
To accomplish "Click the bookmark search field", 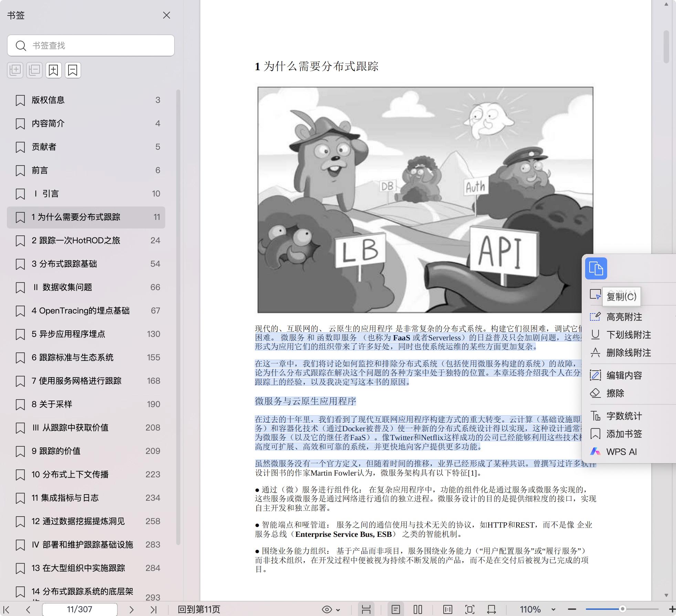I will point(91,45).
